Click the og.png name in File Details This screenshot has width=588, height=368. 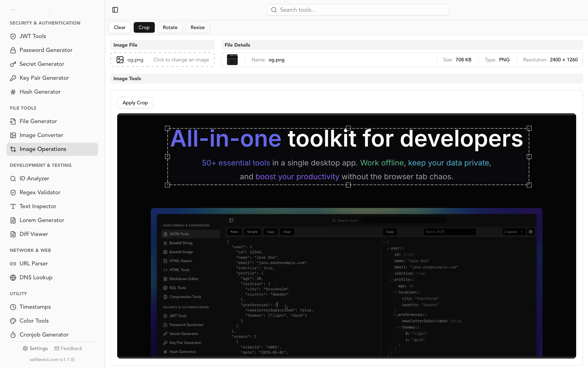pyautogui.click(x=276, y=60)
